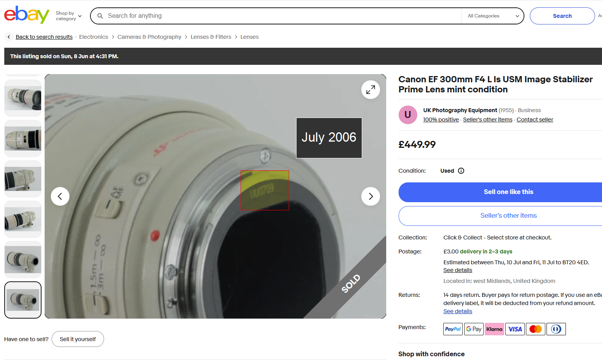This screenshot has width=602, height=364.
Task: Select the Google Pay payment icon
Action: [474, 329]
